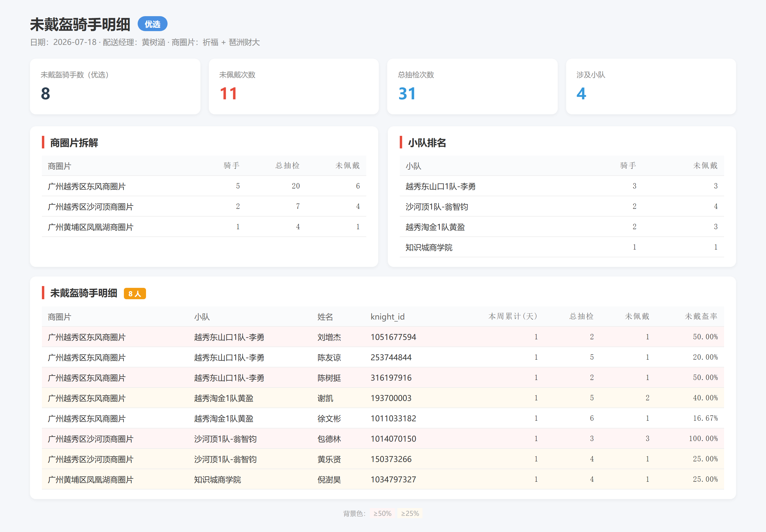Click knight_id 253744844
Screen dimensions: 766x532
click(x=391, y=357)
